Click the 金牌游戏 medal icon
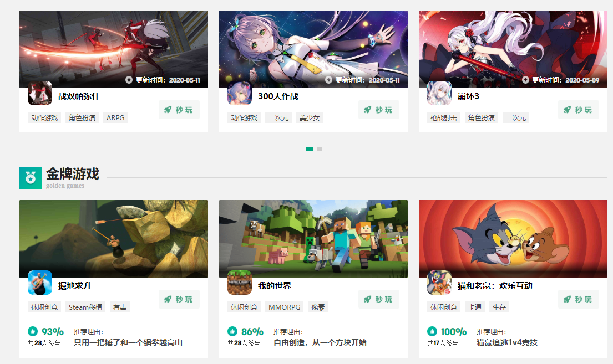 [x=31, y=178]
